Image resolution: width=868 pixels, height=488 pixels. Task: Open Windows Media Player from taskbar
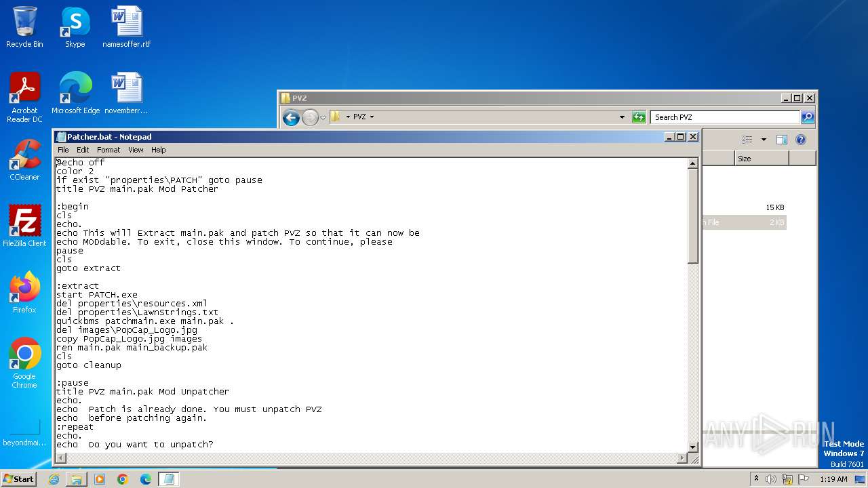[100, 479]
